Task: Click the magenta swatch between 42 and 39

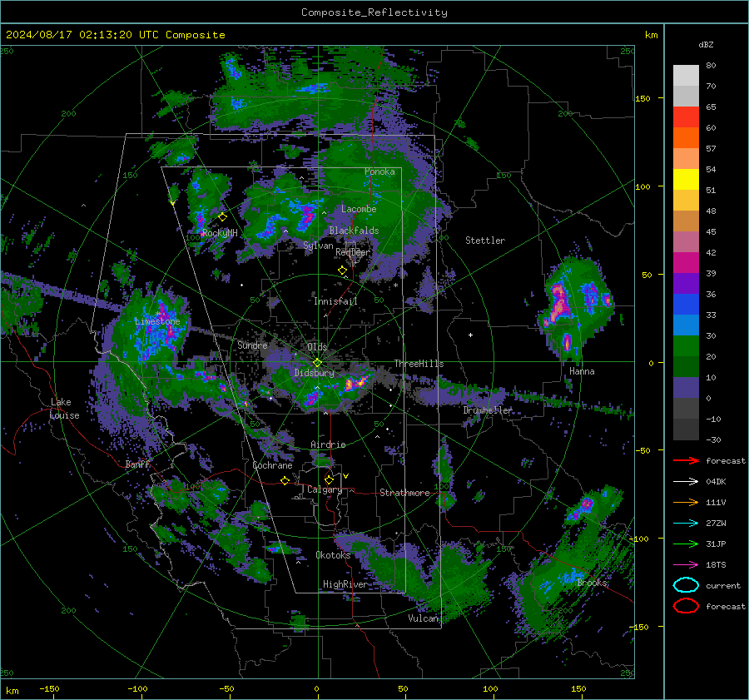Action: (x=686, y=263)
